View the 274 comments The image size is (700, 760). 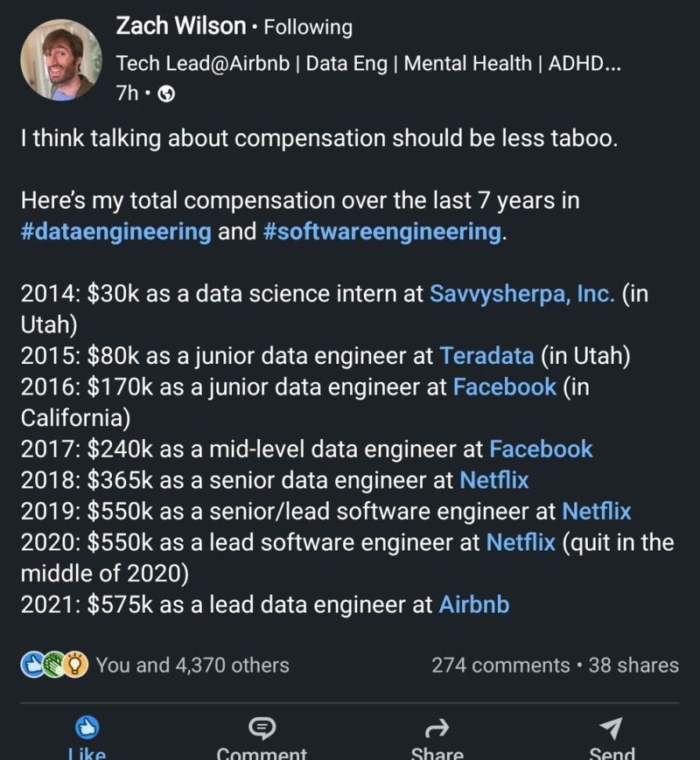500,665
